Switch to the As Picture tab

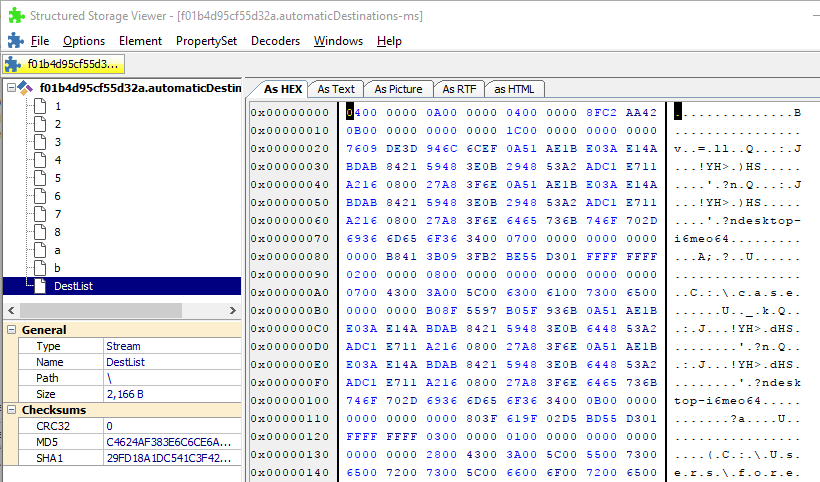pos(398,89)
